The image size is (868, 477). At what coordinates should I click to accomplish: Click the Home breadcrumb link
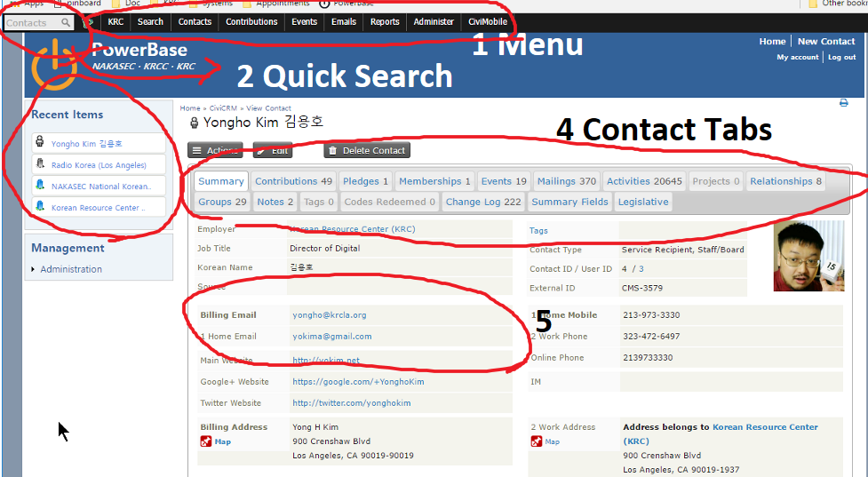tap(190, 108)
